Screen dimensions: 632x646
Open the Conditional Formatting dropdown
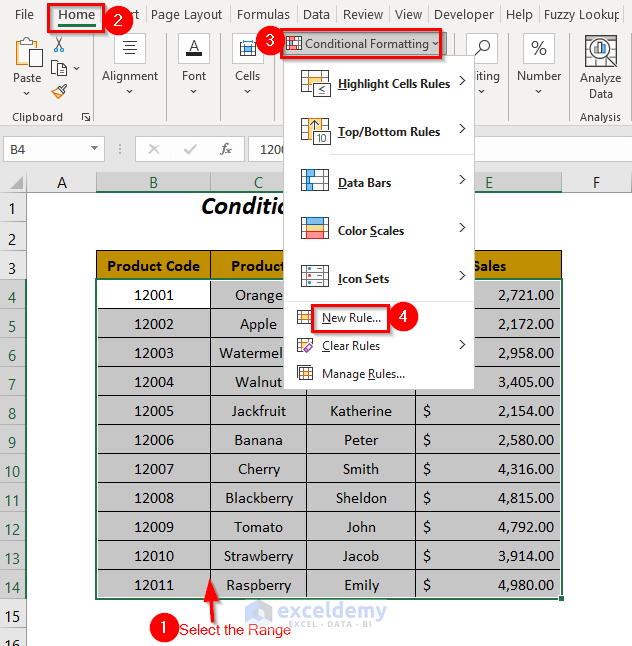tap(362, 44)
